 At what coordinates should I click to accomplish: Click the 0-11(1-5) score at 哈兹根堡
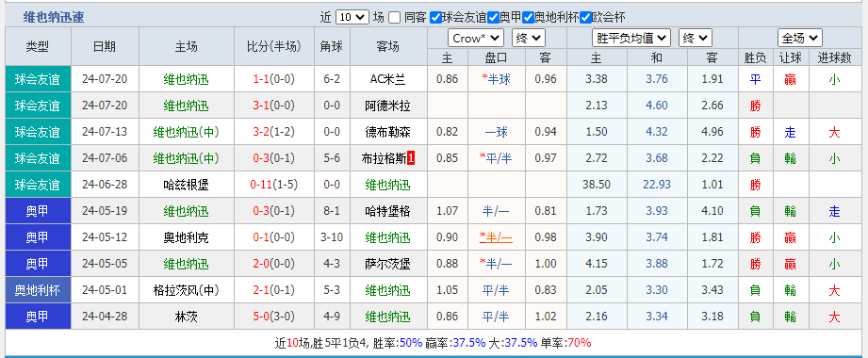(273, 185)
